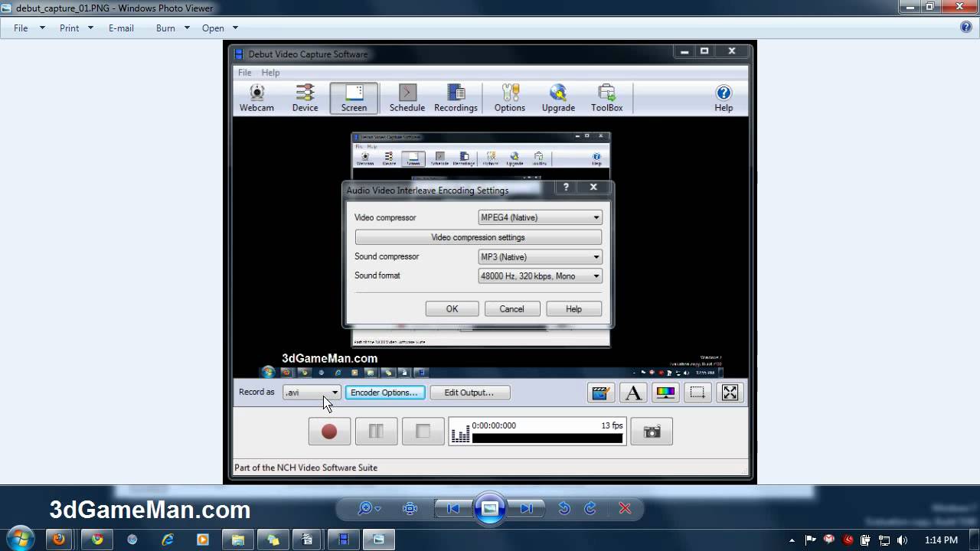Open the ToolBox icon
This screenshot has height=551, width=980.
pyautogui.click(x=606, y=99)
